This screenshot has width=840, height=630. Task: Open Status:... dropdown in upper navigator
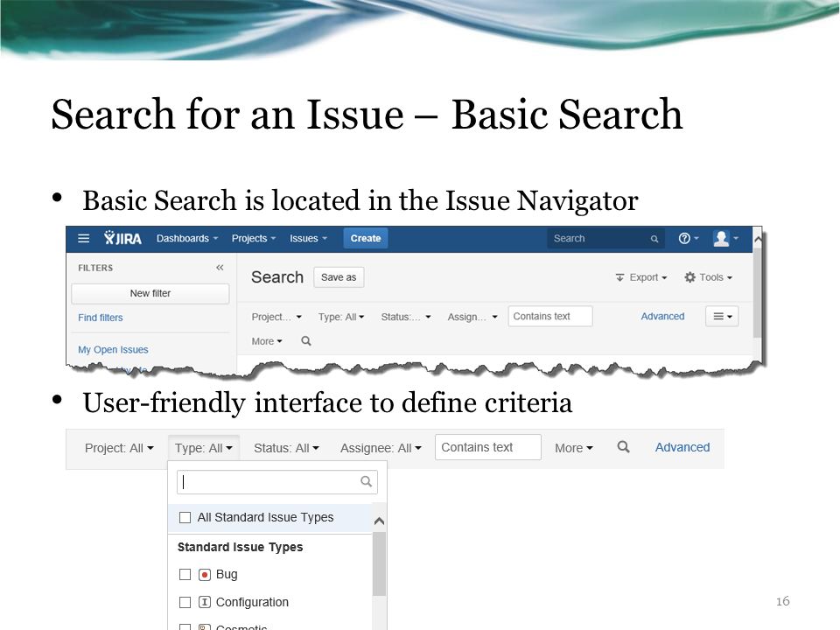point(406,317)
